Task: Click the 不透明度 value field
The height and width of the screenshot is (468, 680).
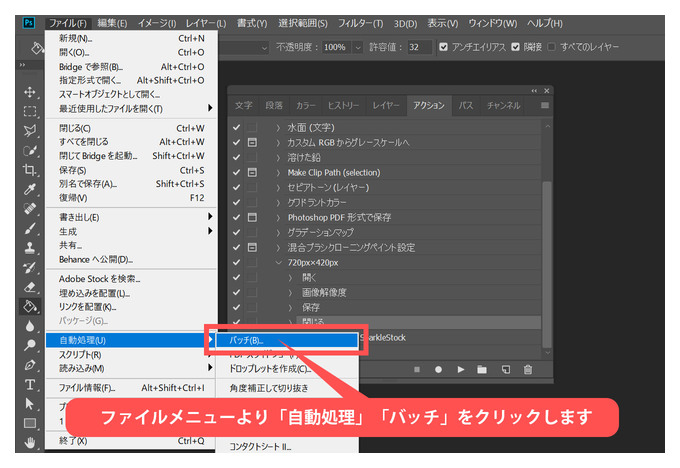Action: (x=337, y=47)
